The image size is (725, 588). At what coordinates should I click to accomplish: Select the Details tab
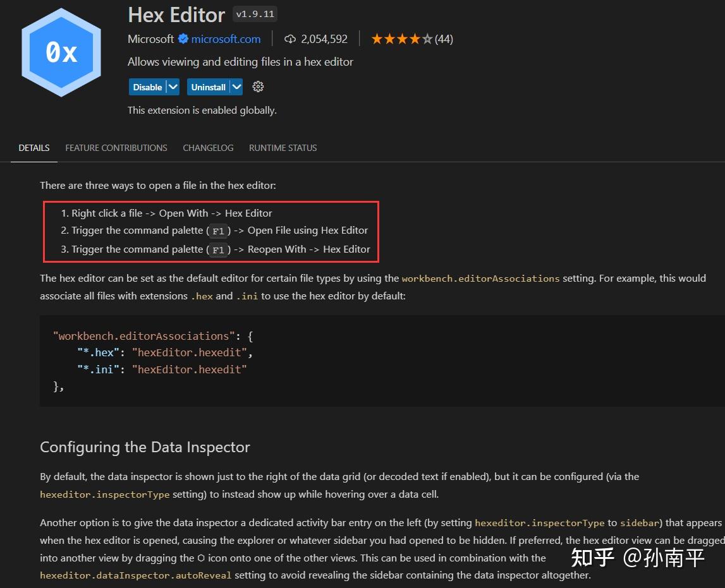point(34,148)
